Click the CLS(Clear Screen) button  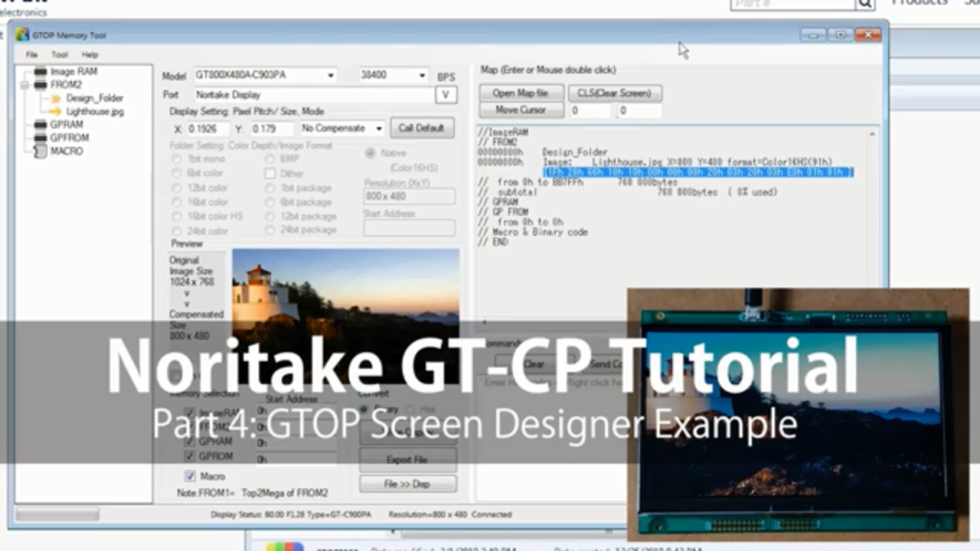click(x=615, y=93)
